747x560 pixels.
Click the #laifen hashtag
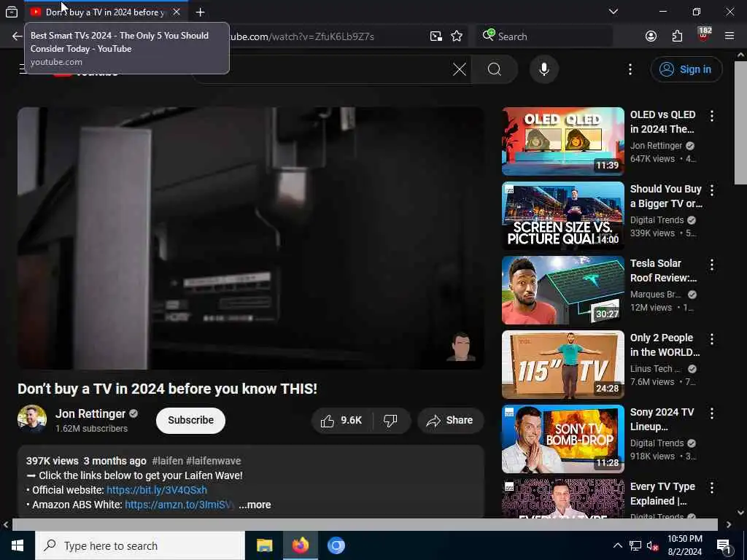167,461
